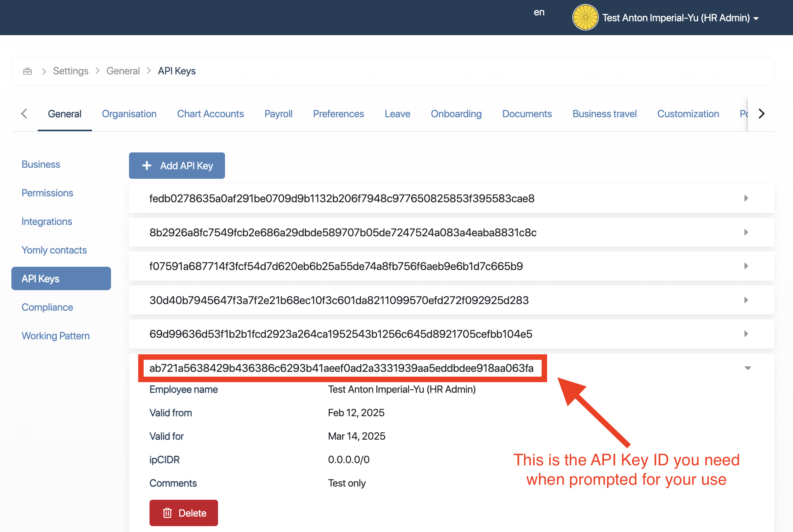The width and height of the screenshot is (793, 532).
Task: Click the briefcase home breadcrumb icon
Action: [27, 71]
